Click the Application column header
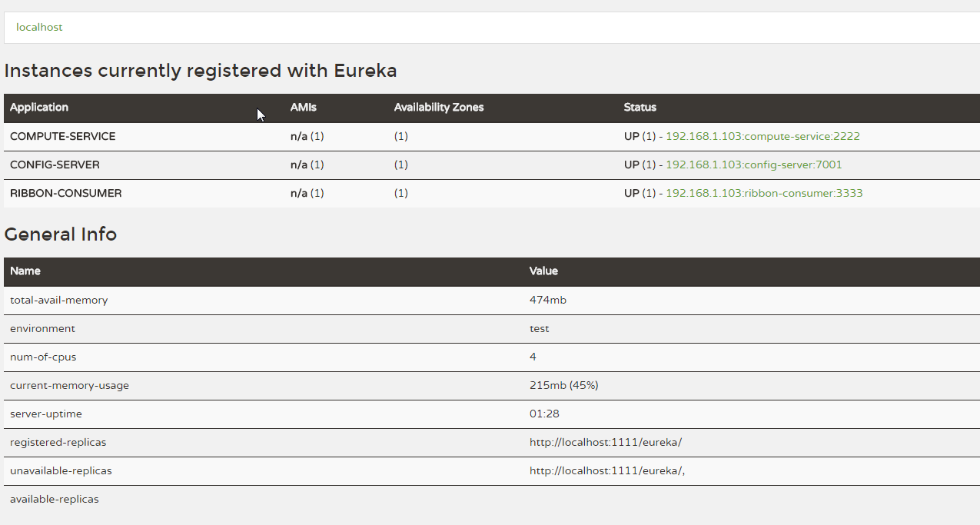 [x=39, y=108]
